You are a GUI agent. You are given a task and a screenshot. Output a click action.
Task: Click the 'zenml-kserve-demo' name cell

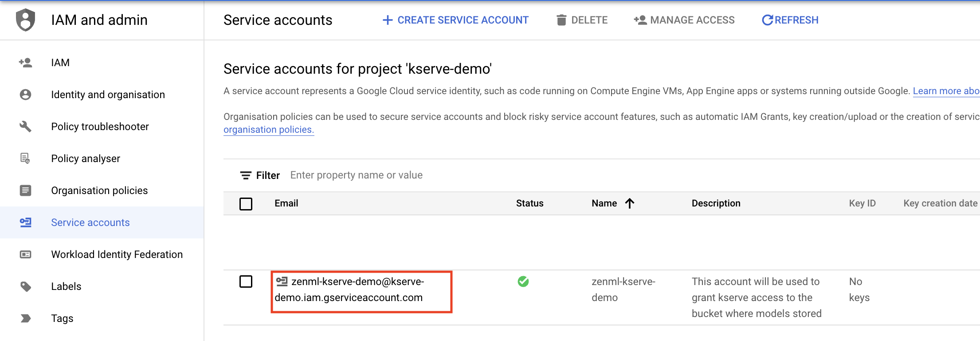pyautogui.click(x=623, y=289)
